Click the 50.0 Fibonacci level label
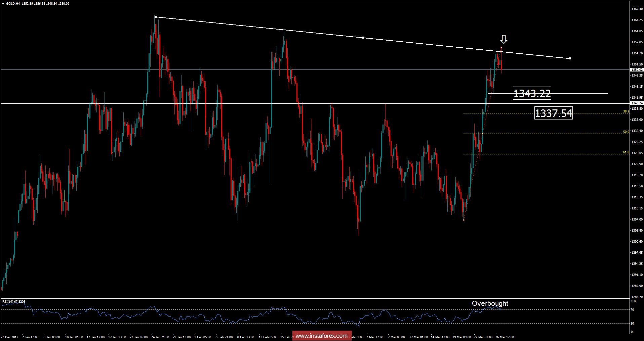Viewport: 644px width, 341px height. coord(626,132)
